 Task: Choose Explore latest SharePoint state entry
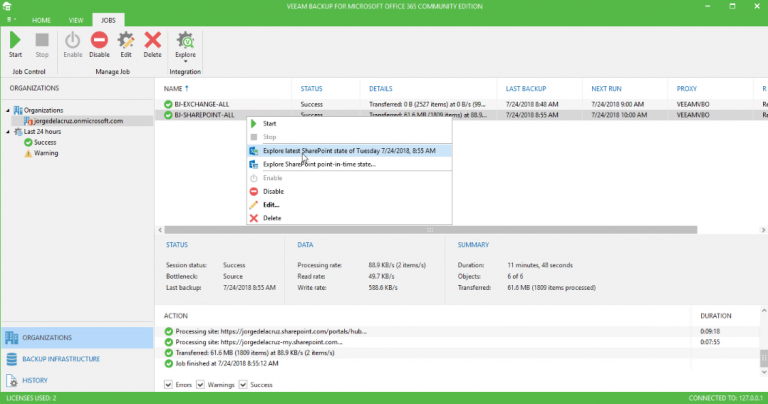349,151
